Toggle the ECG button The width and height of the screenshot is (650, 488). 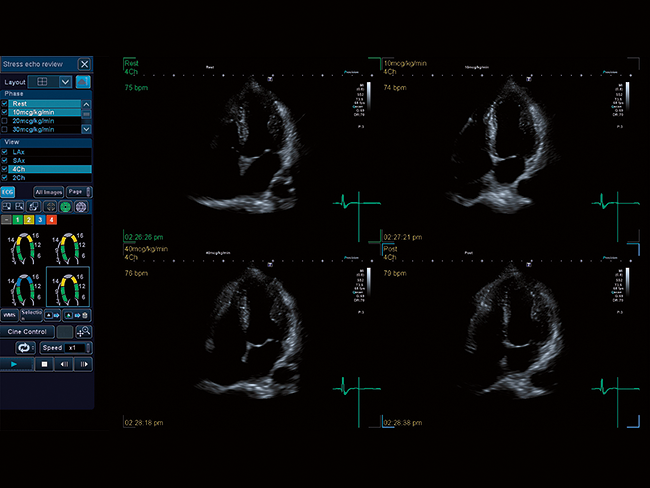pyautogui.click(x=7, y=192)
